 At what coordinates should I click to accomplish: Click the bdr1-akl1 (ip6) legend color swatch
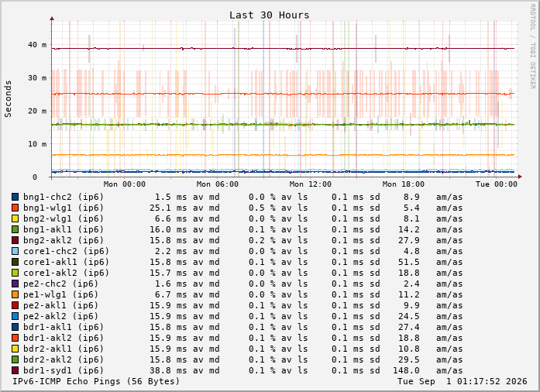tap(15, 327)
